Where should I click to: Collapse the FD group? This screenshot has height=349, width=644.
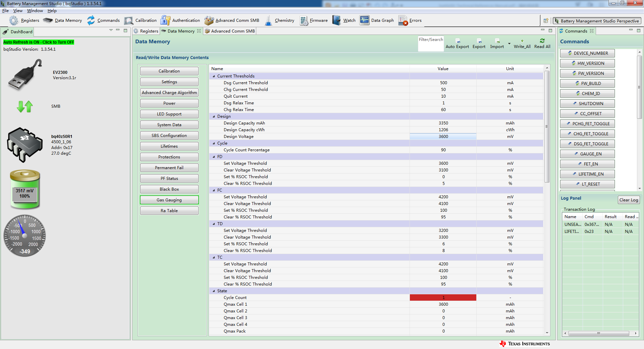pyautogui.click(x=214, y=157)
